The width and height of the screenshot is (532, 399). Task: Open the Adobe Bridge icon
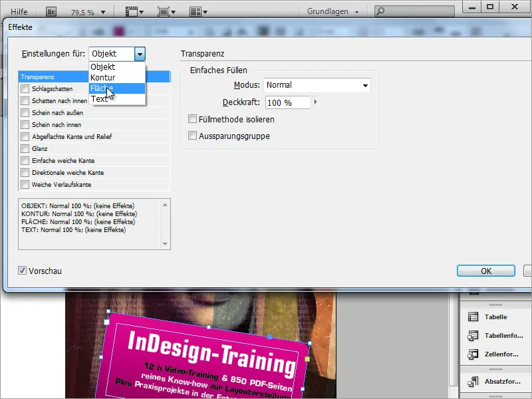point(51,12)
